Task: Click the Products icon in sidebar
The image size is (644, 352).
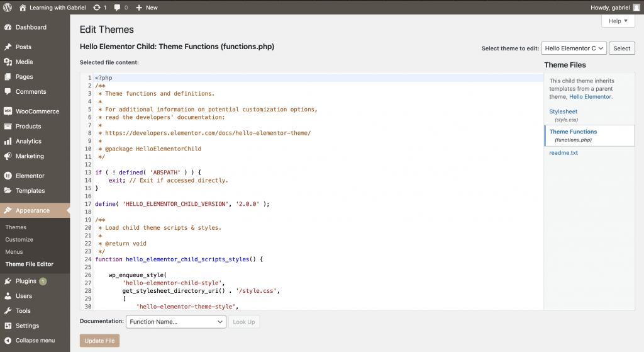Action: pos(8,126)
